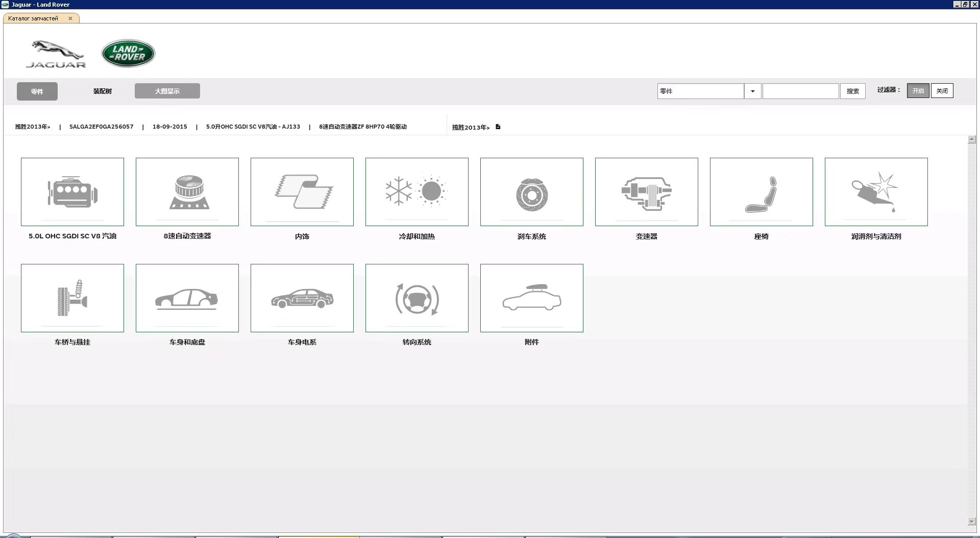This screenshot has height=538, width=980.
Task: Click the 过滤器 filter label
Action: pyautogui.click(x=889, y=90)
